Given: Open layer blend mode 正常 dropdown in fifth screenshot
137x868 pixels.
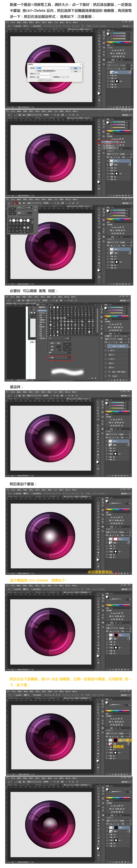Looking at the screenshot, I should 111,434.
